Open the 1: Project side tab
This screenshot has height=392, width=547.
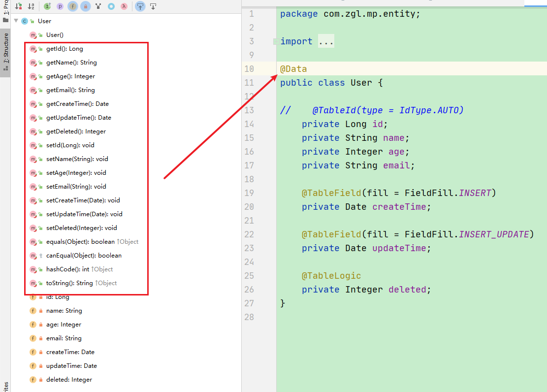coord(5,11)
